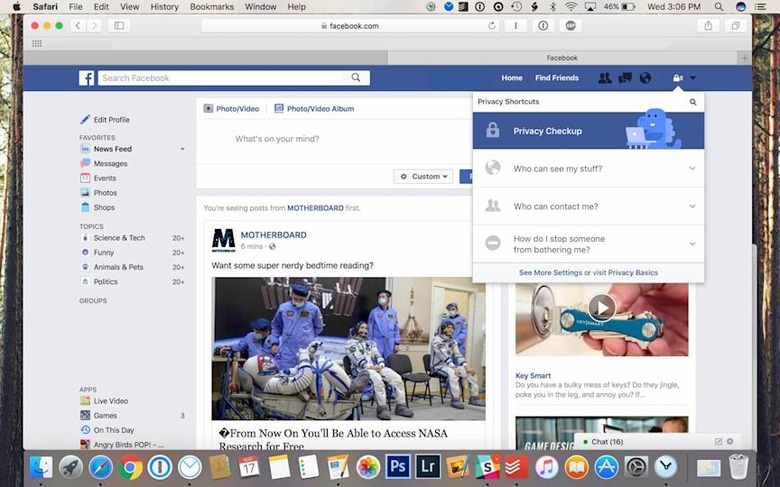
Task: Click the See More Settings link
Action: click(x=550, y=273)
